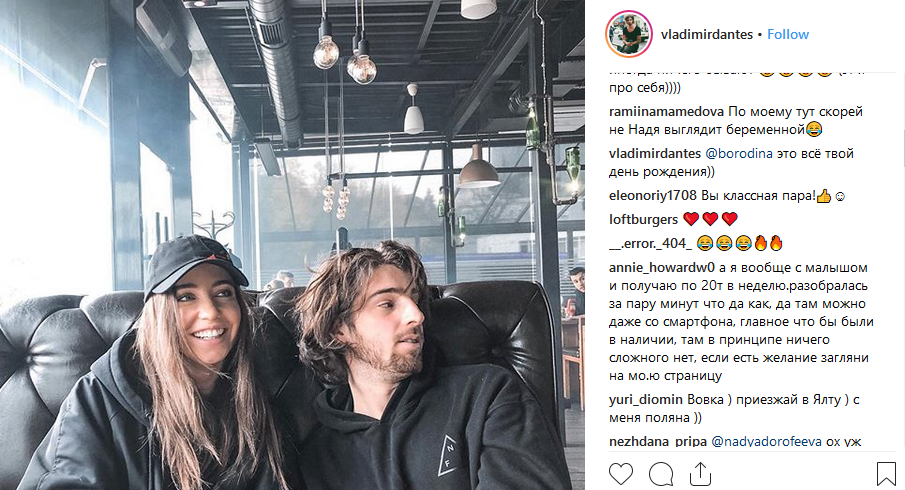Share the post via share icon
Viewport: 905px width, 490px height.
point(700,474)
